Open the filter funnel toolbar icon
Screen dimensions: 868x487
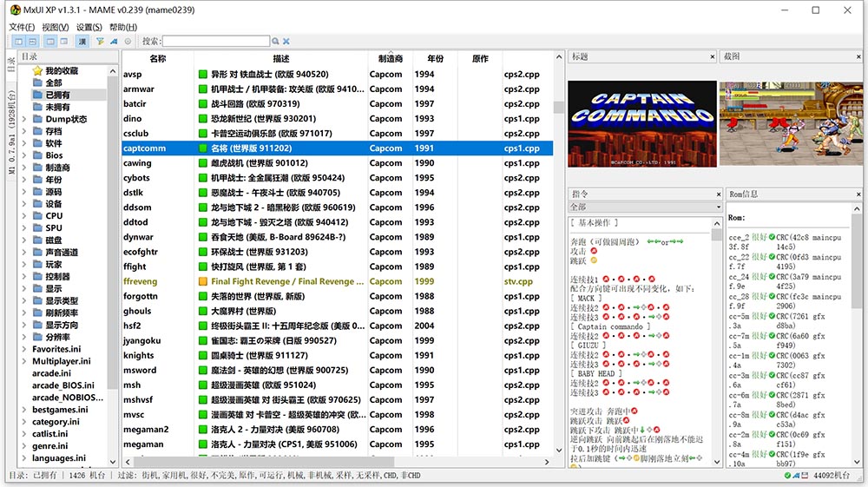point(100,42)
